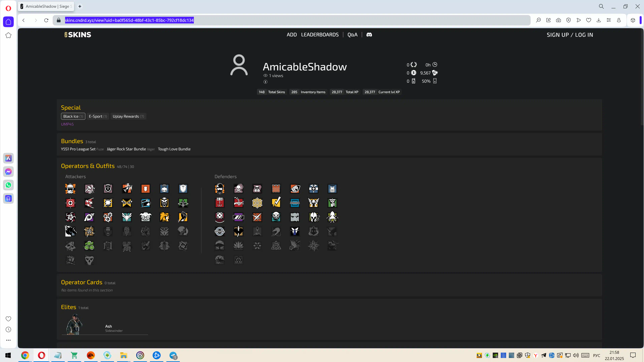Open a new browser tab
This screenshot has height=362, width=644.
80,7
